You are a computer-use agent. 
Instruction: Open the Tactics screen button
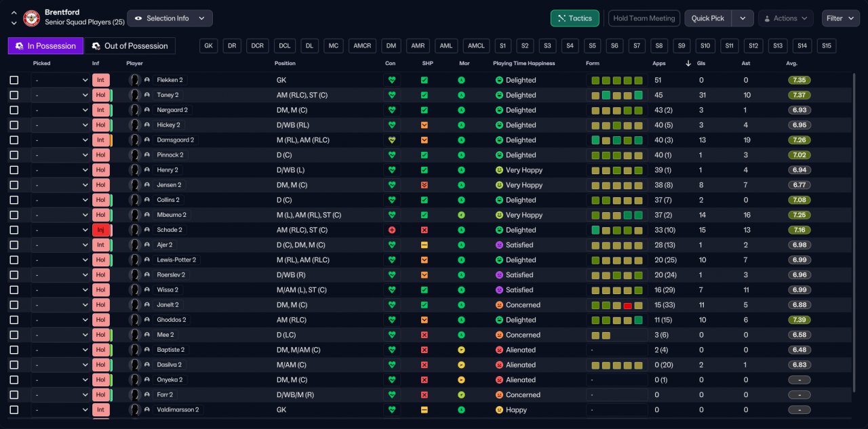574,18
